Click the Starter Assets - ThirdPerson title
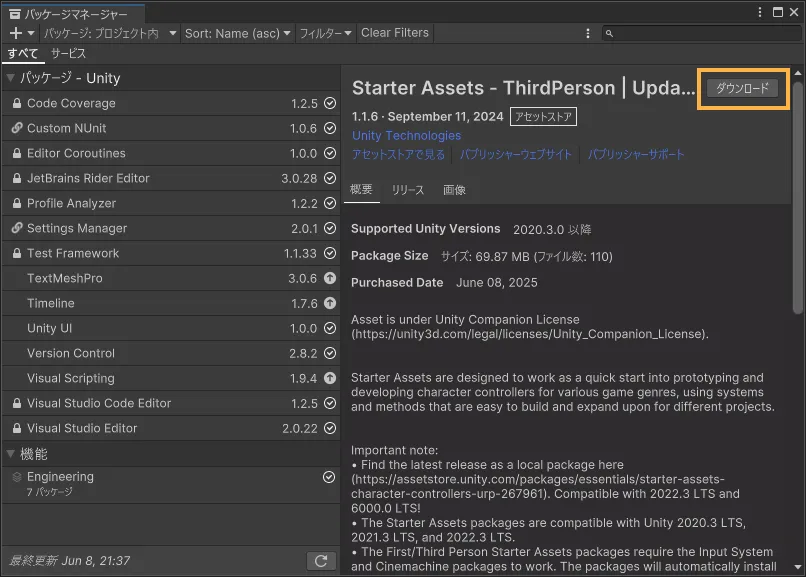The width and height of the screenshot is (806, 577). coord(523,88)
